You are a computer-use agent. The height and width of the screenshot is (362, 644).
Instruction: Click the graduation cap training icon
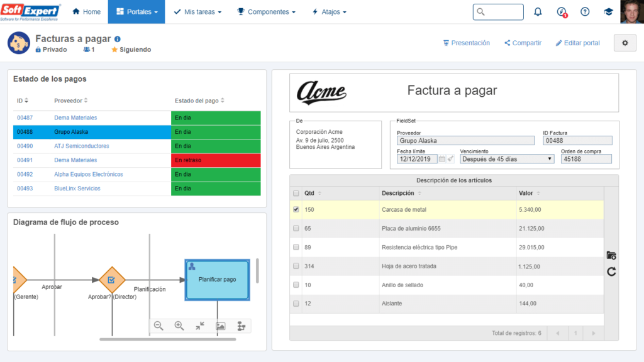coord(608,12)
